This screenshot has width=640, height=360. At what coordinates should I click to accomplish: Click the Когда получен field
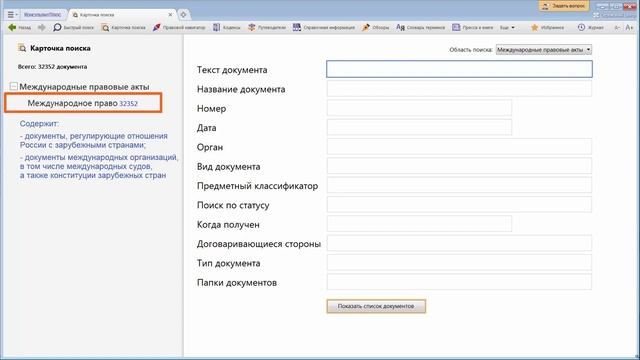(x=419, y=224)
